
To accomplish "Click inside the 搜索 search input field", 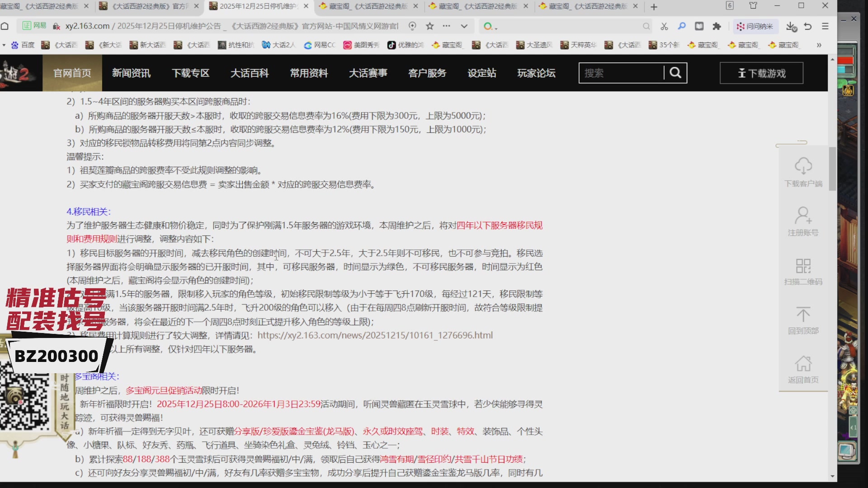I will coord(619,73).
